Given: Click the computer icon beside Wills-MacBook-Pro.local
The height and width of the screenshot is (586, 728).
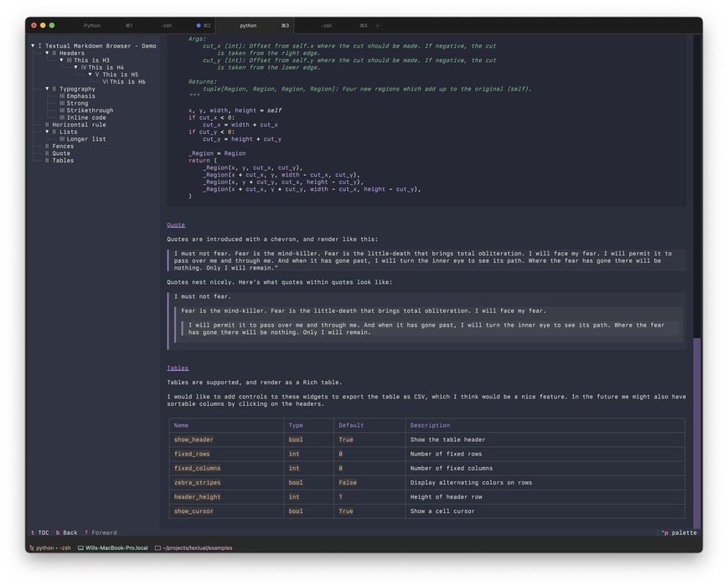Looking at the screenshot, I should pos(80,547).
